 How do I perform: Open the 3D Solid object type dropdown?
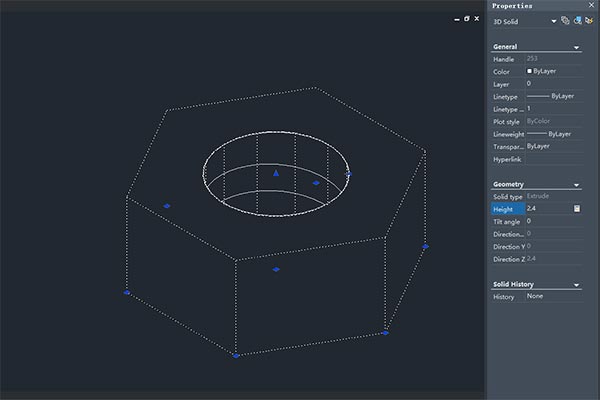coord(554,21)
